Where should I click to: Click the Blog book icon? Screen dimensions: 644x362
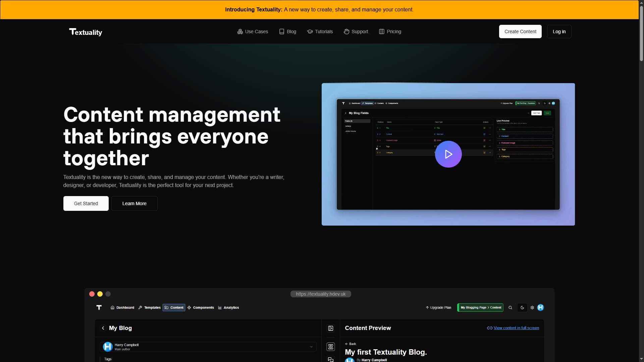pos(282,32)
